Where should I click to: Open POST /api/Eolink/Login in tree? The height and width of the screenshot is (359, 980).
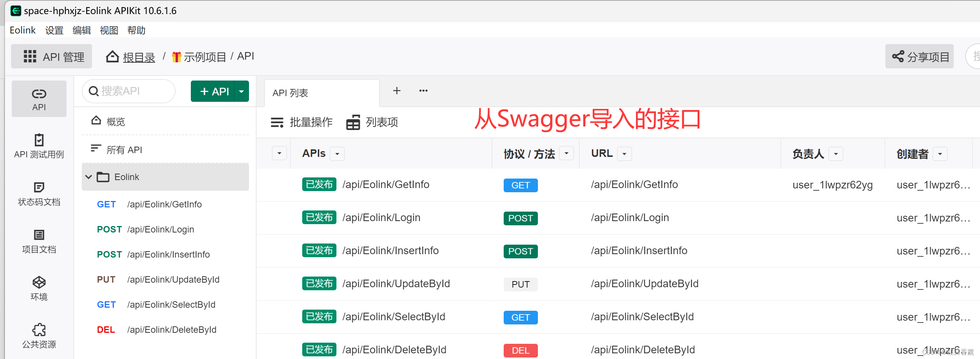pos(165,229)
